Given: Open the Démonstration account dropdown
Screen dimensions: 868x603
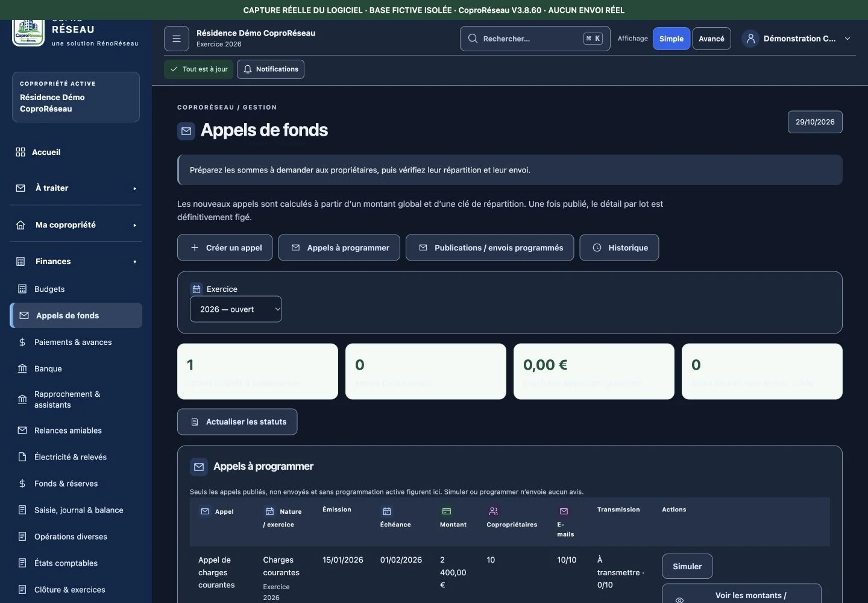Looking at the screenshot, I should click(797, 39).
